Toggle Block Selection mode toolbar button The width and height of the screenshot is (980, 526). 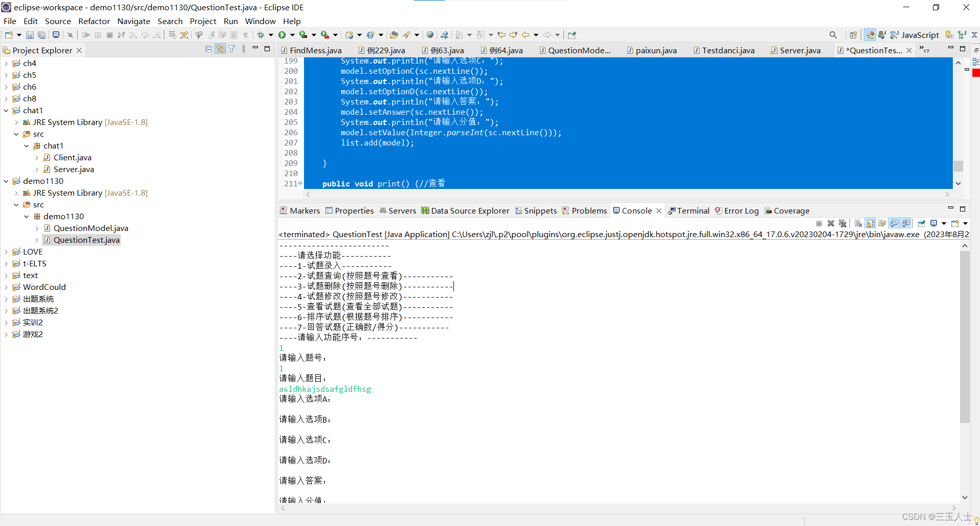click(234, 35)
